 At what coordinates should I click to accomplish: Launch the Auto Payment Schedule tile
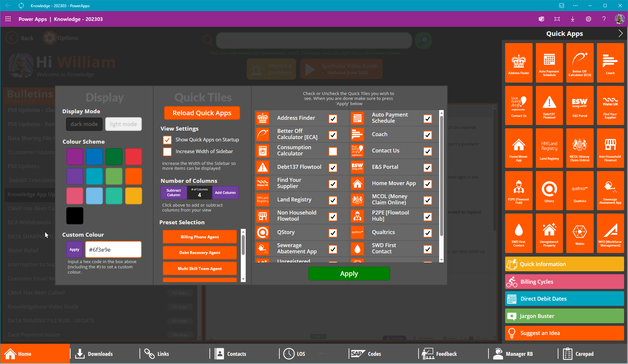(x=549, y=63)
